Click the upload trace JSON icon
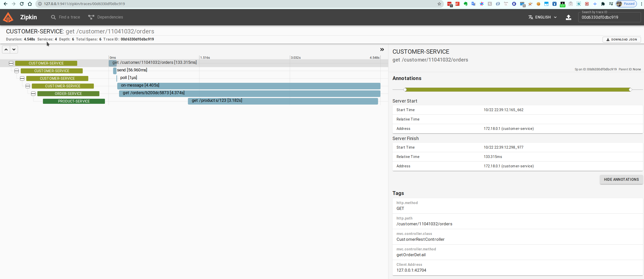This screenshot has height=279, width=644. [x=568, y=17]
